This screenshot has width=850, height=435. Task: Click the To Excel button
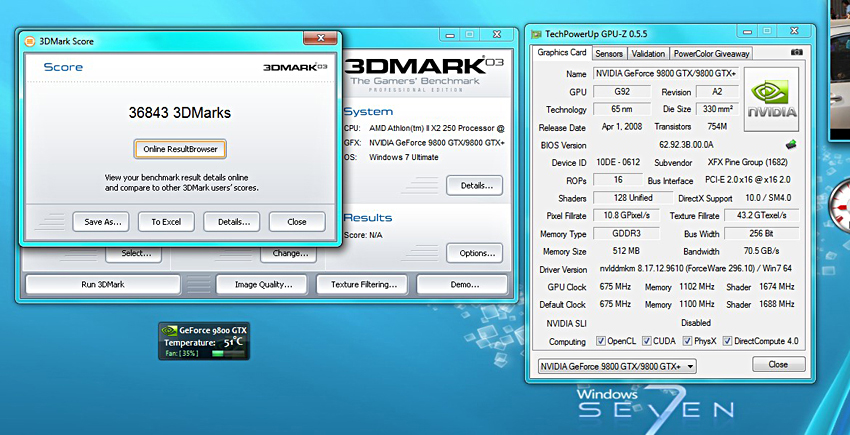click(166, 222)
